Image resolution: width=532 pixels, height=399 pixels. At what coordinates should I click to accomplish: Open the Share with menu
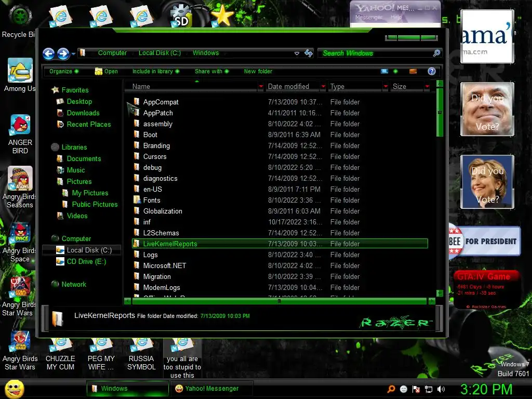(x=212, y=71)
